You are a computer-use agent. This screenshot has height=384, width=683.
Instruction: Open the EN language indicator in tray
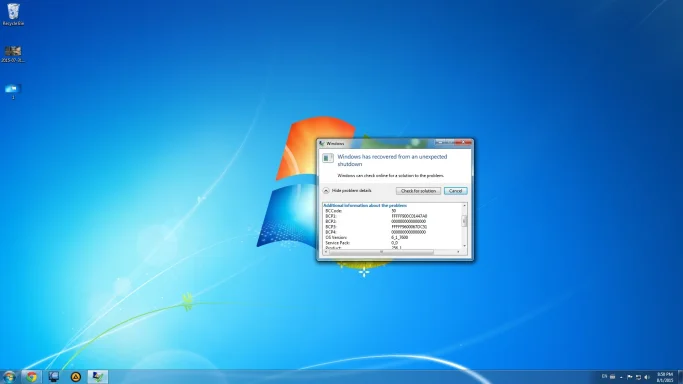coord(604,377)
